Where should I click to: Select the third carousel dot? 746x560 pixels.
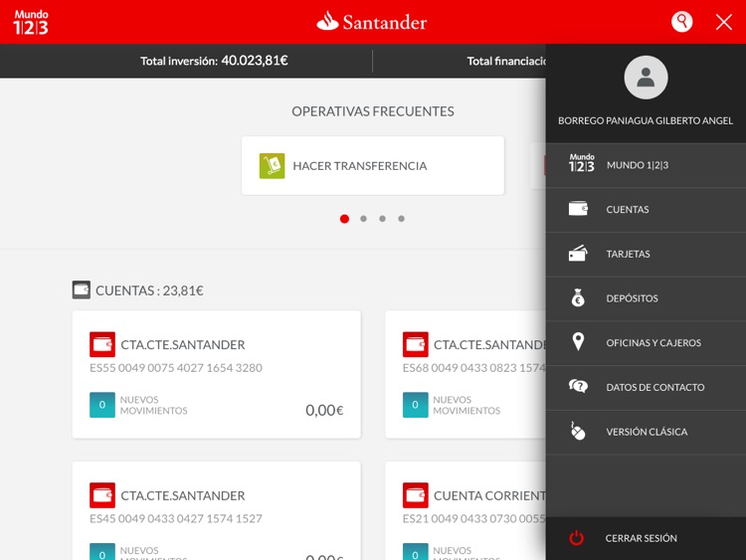pos(383,219)
